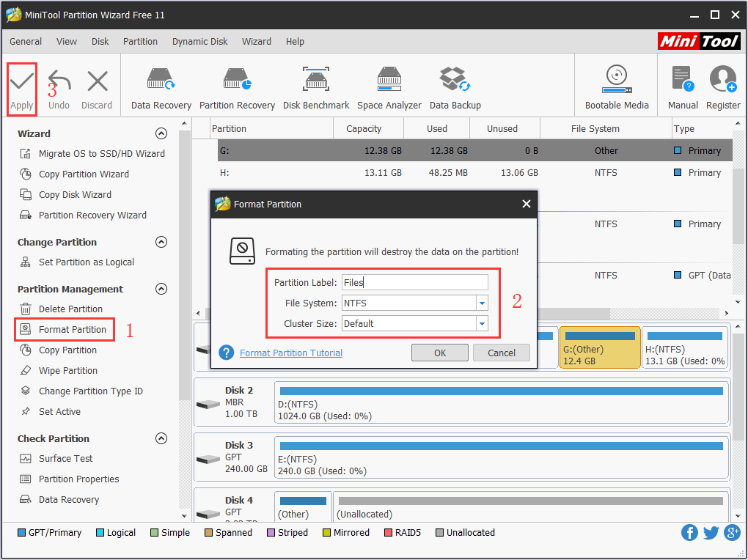Sort by File System column header
748x560 pixels.
595,129
